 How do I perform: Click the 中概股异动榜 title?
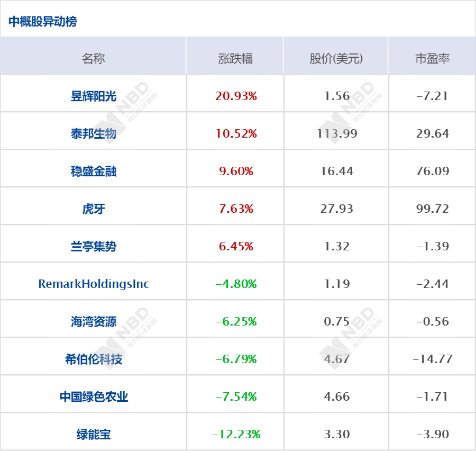[x=43, y=21]
